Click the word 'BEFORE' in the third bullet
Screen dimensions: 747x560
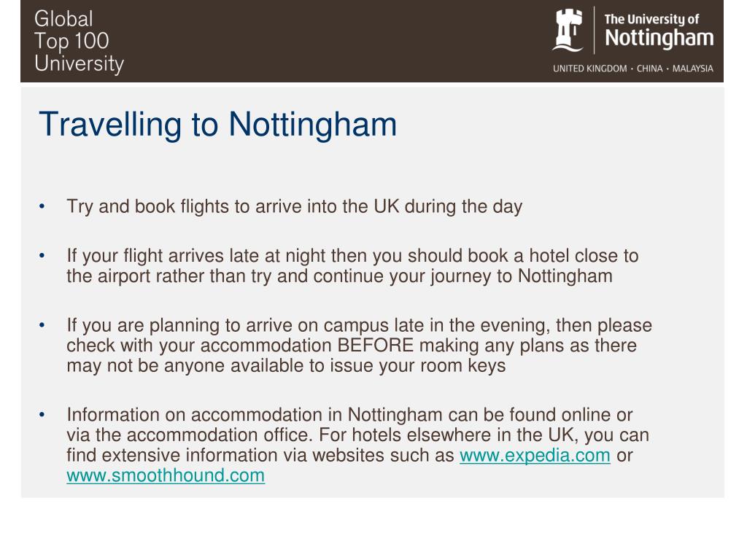(376, 345)
